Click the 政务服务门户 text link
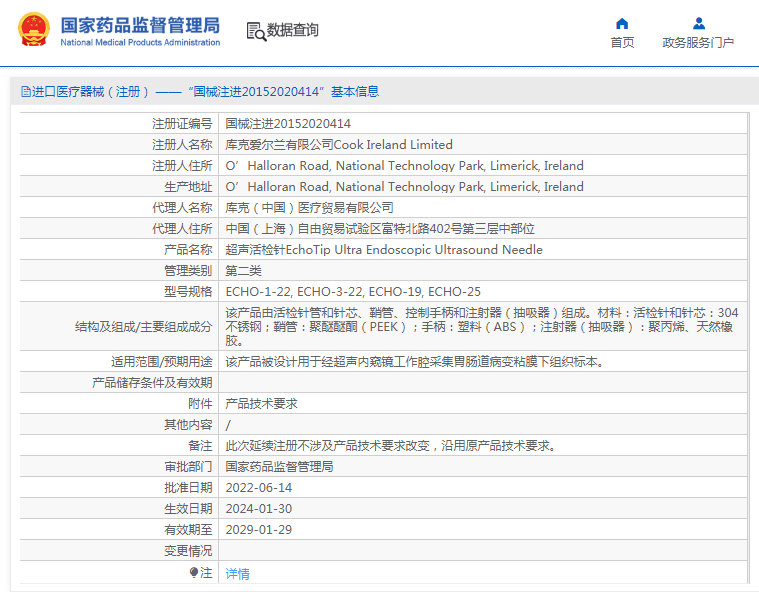This screenshot has width=759, height=592. click(698, 43)
